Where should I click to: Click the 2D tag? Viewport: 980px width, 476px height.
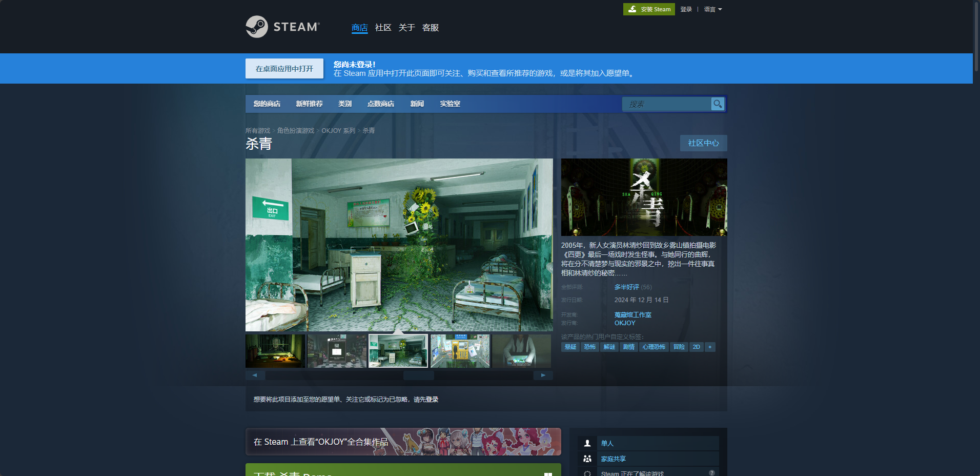point(697,347)
